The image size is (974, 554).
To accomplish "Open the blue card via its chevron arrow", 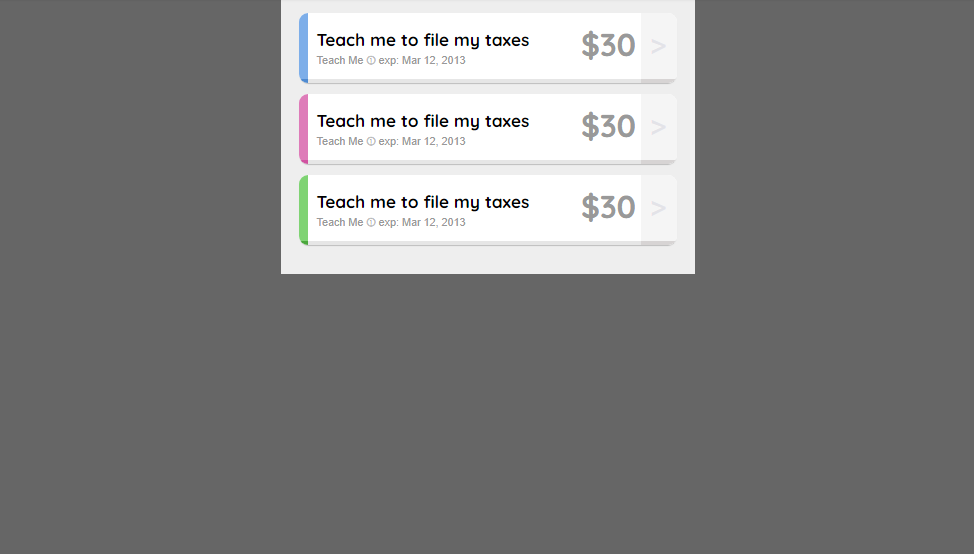I will point(658,47).
